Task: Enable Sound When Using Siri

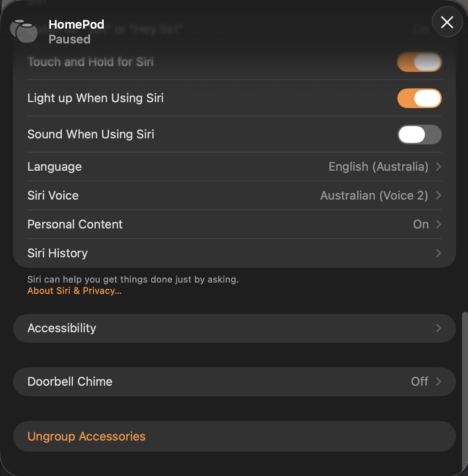Action: pyautogui.click(x=420, y=134)
